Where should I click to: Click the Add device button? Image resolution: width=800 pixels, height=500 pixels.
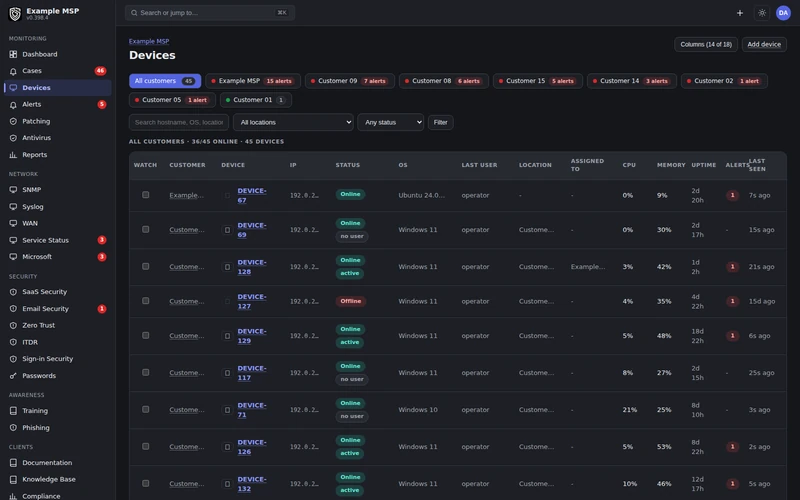tap(764, 44)
